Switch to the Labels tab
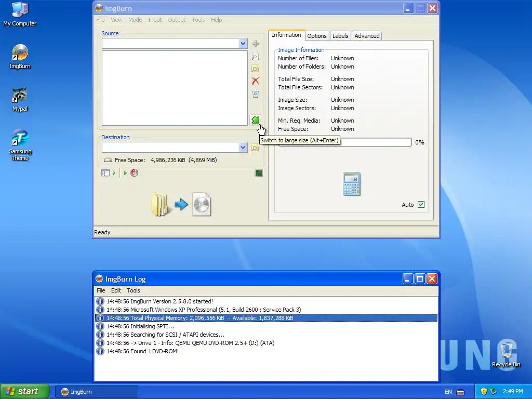The height and width of the screenshot is (399, 532). [x=340, y=36]
